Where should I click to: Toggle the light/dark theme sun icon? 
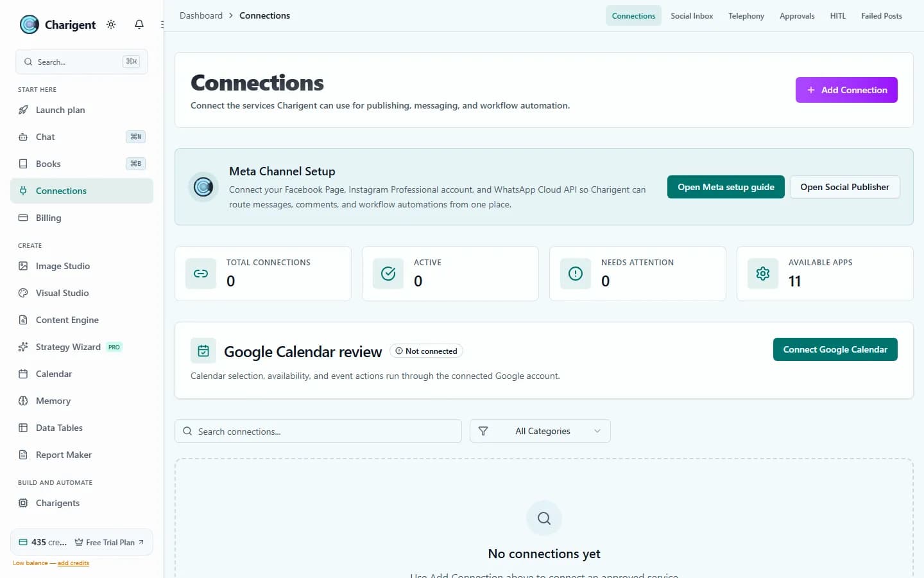click(111, 24)
